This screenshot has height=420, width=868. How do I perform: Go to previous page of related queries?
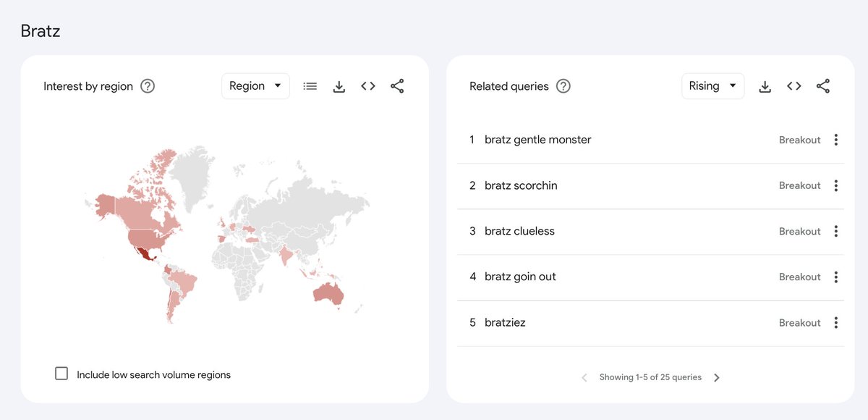(584, 377)
